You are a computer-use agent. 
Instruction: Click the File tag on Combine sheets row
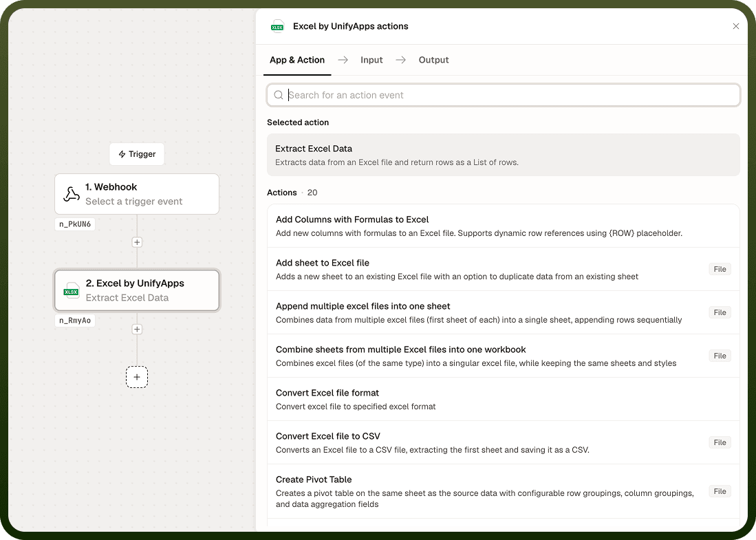coord(720,356)
